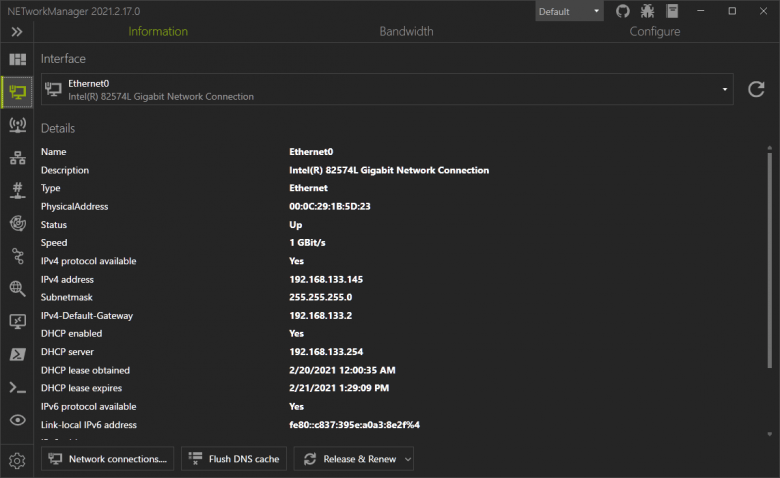Image resolution: width=780 pixels, height=478 pixels.
Task: Open the Default profile dropdown
Action: click(x=569, y=11)
